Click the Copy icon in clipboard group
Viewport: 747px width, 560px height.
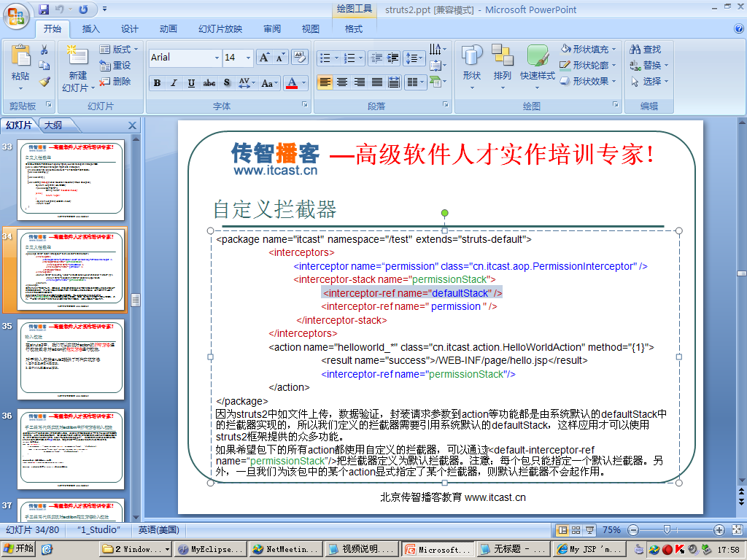[x=44, y=65]
